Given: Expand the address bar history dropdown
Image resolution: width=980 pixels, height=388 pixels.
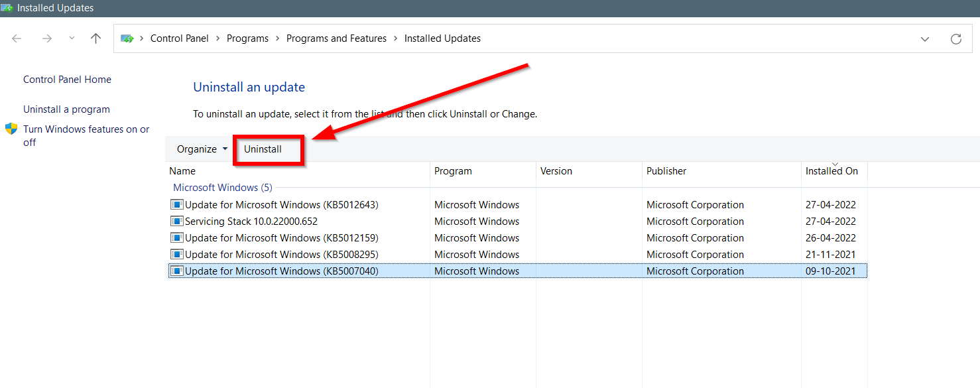Looking at the screenshot, I should [925, 39].
